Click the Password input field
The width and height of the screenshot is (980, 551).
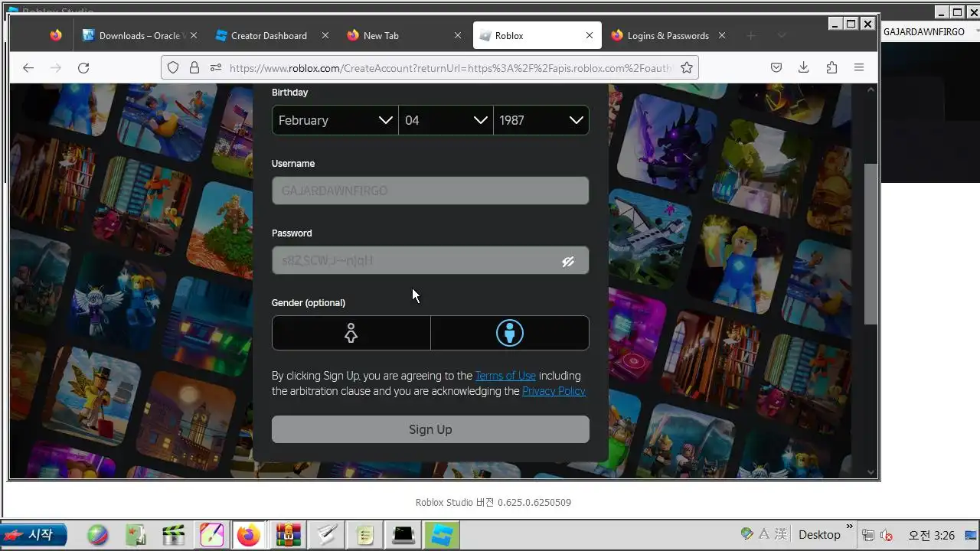(x=430, y=261)
